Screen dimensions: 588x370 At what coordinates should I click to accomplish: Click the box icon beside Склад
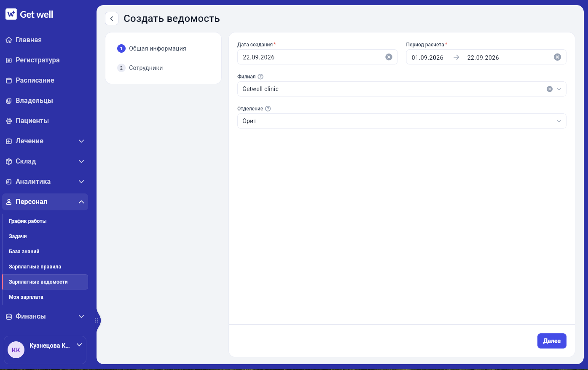(9, 161)
